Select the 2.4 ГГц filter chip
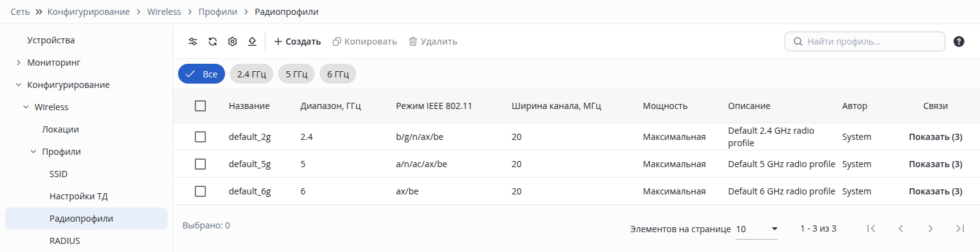 pos(252,74)
